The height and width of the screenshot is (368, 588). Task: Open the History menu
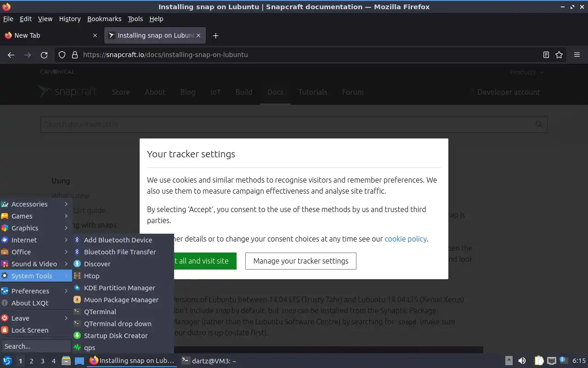pyautogui.click(x=70, y=19)
